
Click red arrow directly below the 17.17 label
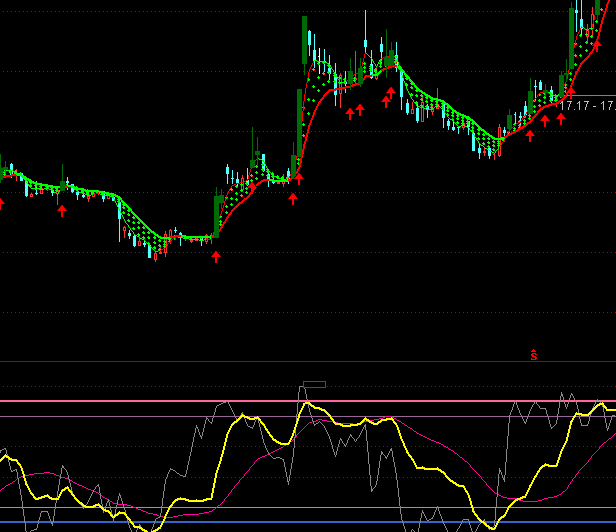(561, 118)
